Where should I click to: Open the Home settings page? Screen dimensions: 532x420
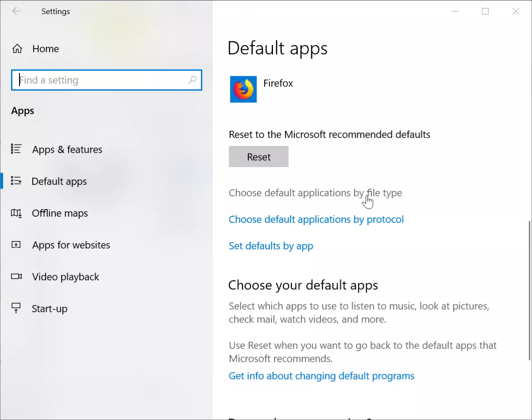pyautogui.click(x=46, y=49)
